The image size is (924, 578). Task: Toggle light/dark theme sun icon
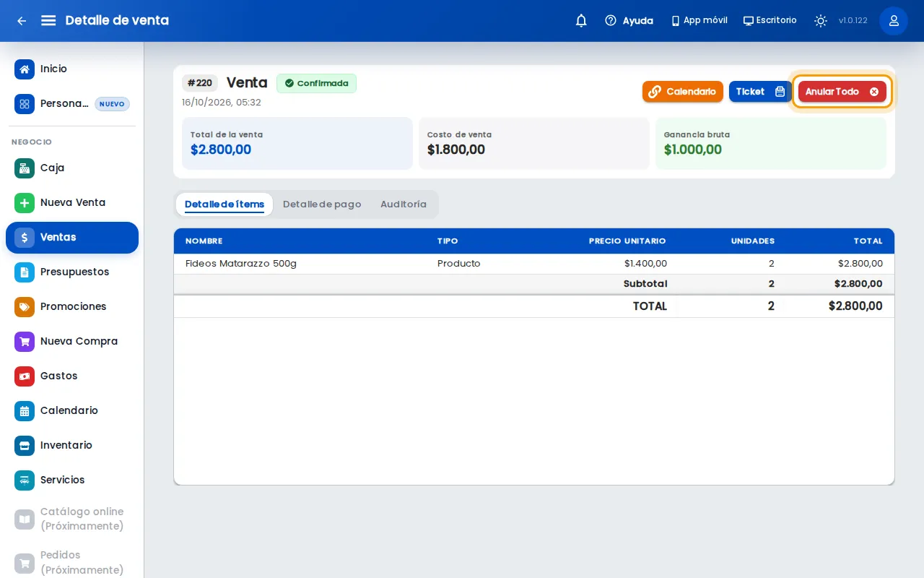821,21
